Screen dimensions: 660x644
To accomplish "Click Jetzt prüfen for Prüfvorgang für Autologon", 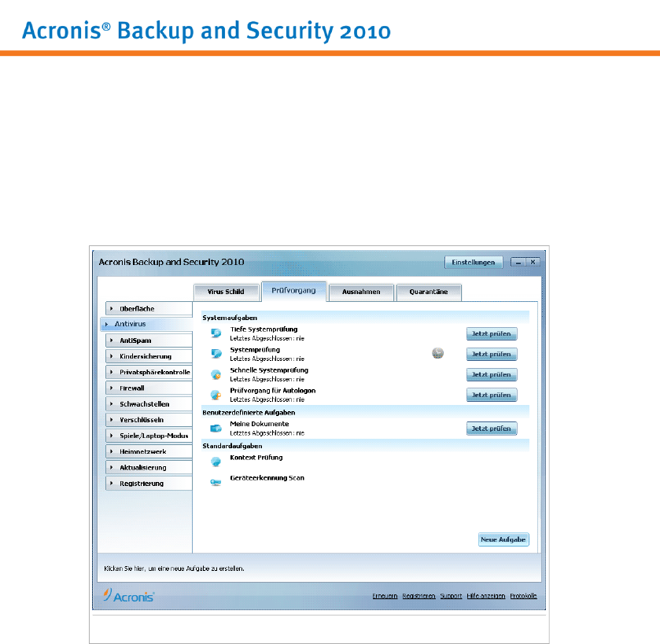I will coord(492,395).
